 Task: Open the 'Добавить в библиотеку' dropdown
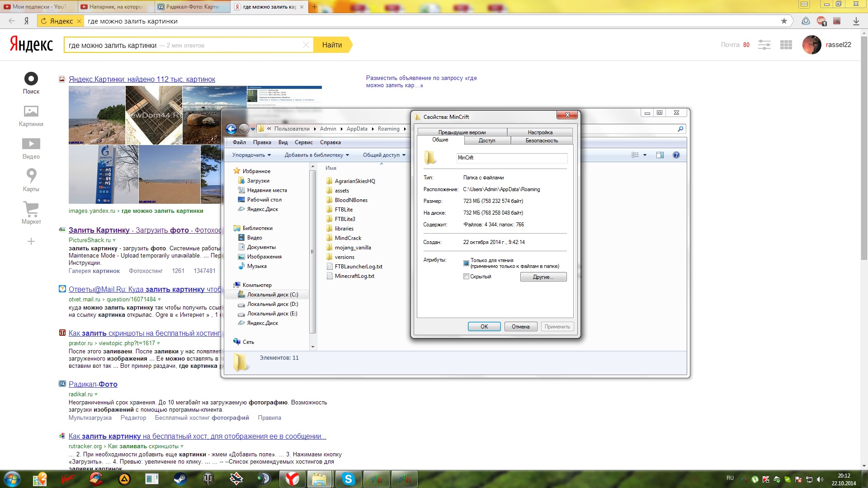(317, 155)
